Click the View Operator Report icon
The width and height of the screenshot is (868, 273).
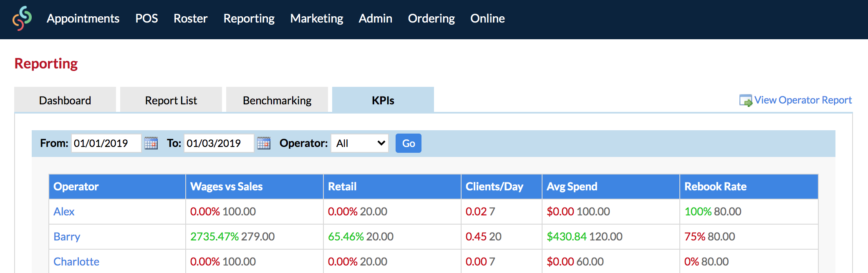[746, 101]
